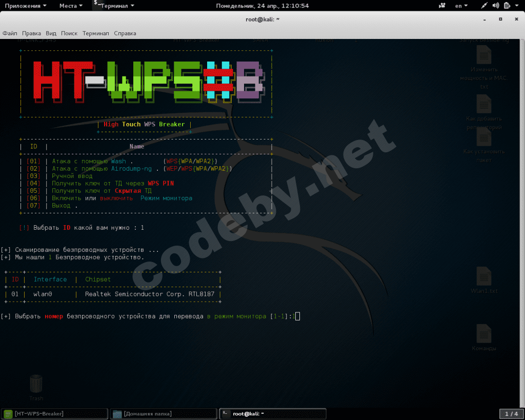
Task: Click menu line 03 Ручной ввод
Action: [x=59, y=176]
